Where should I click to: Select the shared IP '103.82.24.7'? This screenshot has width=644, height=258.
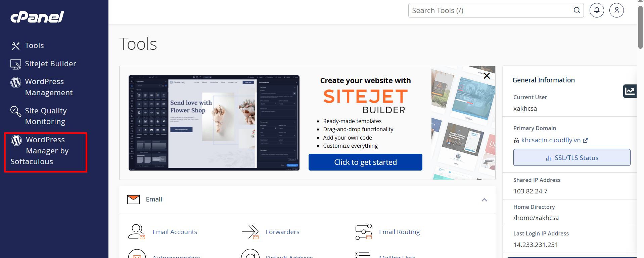click(x=530, y=191)
